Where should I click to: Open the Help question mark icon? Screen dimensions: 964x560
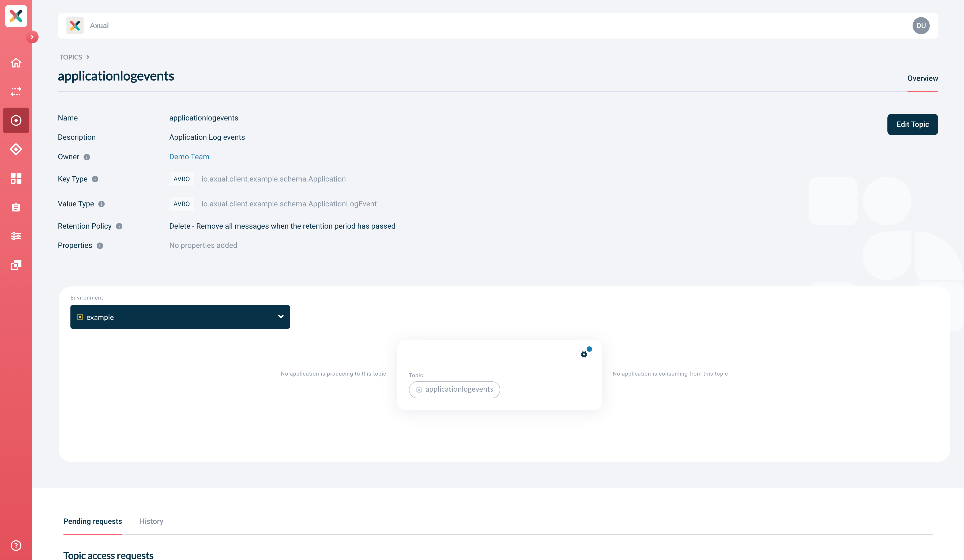point(16,546)
